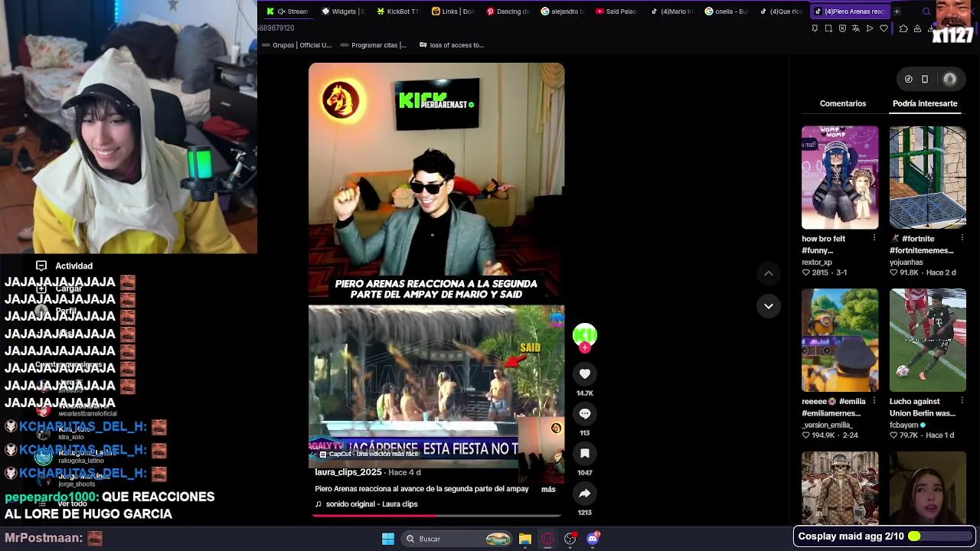Screen dimensions: 980x551
Task: Switch to the (4)Mario TikTok tab
Action: coord(671,11)
